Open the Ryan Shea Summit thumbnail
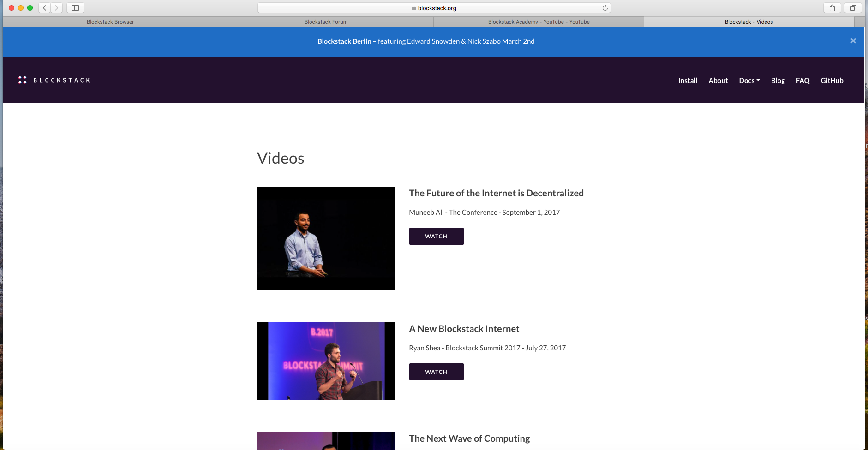This screenshot has height=450, width=868. click(326, 361)
